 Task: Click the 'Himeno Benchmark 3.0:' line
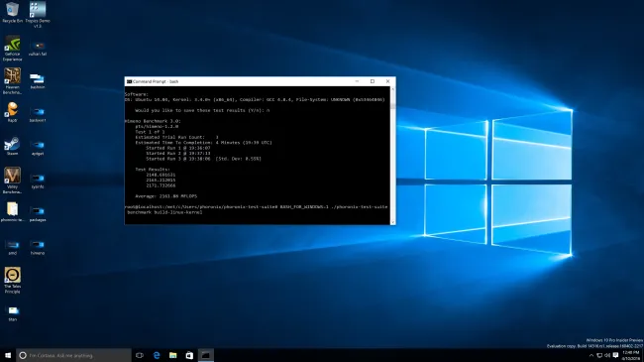(x=153, y=121)
